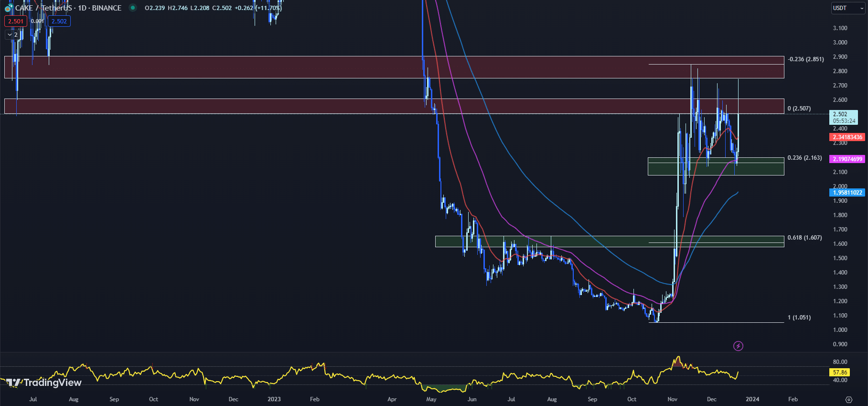Screen dimensions: 868x406
Task: Click the 0 (2.507) Fibonacci level label
Action: point(799,109)
